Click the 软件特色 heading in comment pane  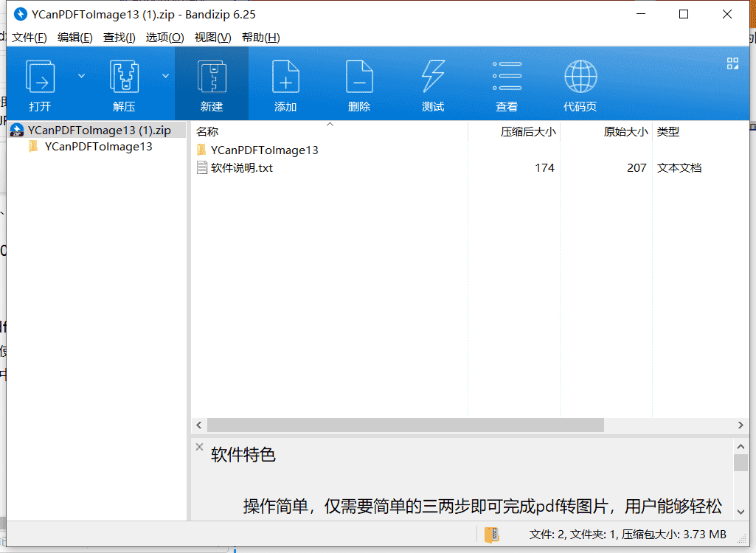tap(243, 455)
